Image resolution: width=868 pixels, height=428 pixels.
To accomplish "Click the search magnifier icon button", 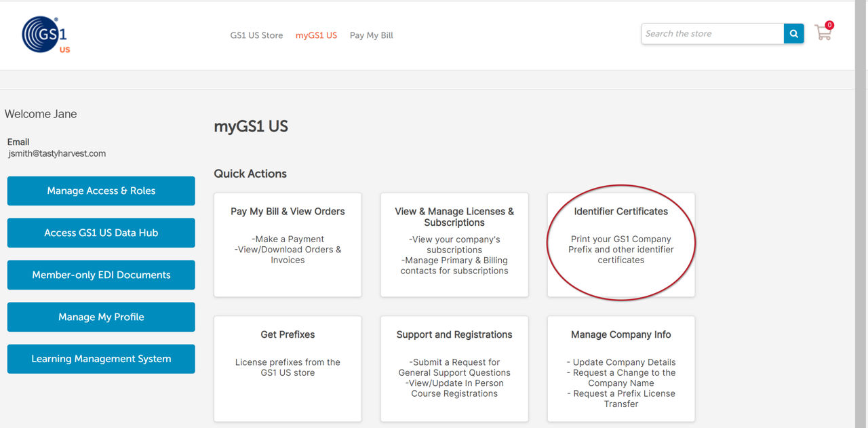I will tap(793, 34).
